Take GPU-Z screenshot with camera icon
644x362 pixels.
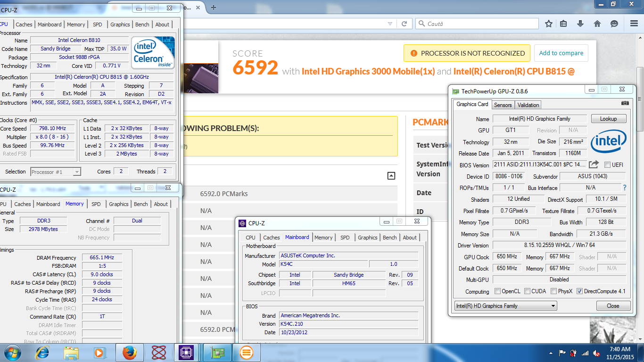point(625,103)
